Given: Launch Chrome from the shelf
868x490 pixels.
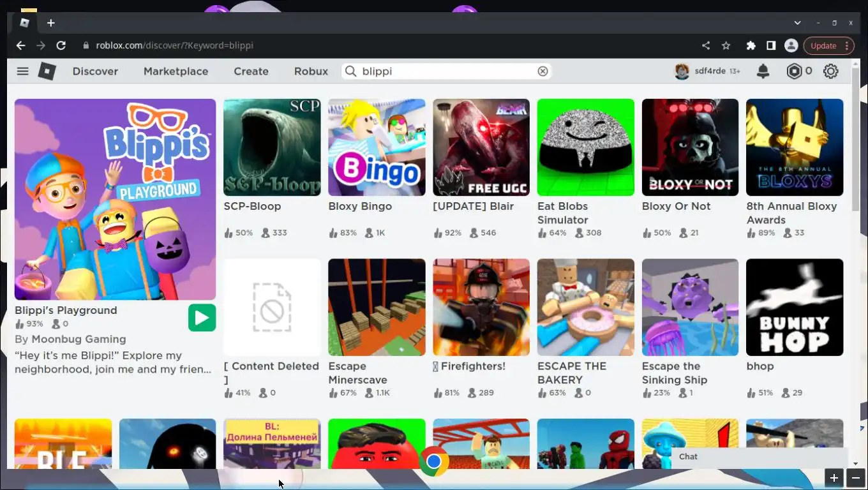Looking at the screenshot, I should (x=434, y=461).
